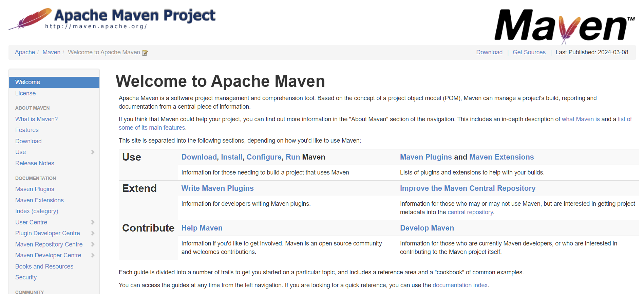Expand the User Centre chevron

pos(93,222)
